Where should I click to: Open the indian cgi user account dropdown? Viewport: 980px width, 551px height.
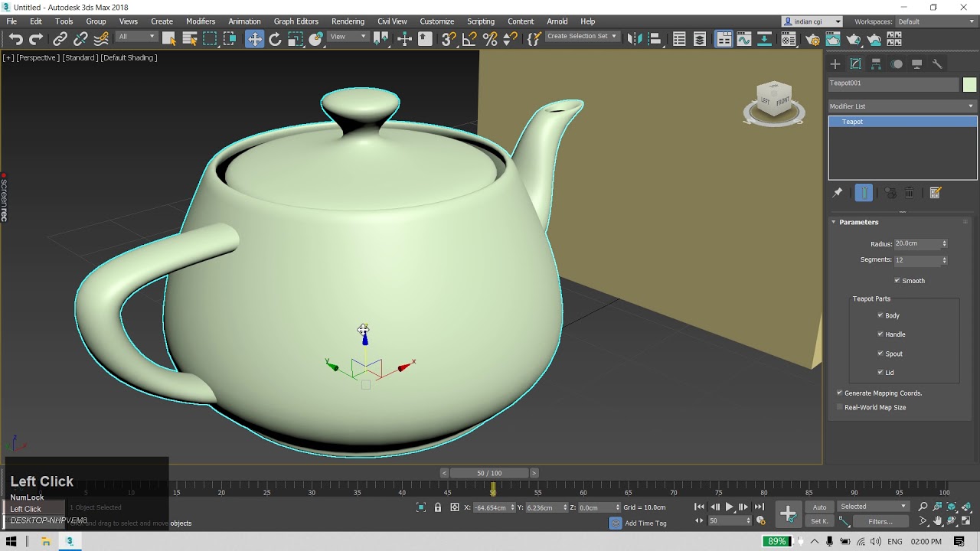tap(813, 21)
